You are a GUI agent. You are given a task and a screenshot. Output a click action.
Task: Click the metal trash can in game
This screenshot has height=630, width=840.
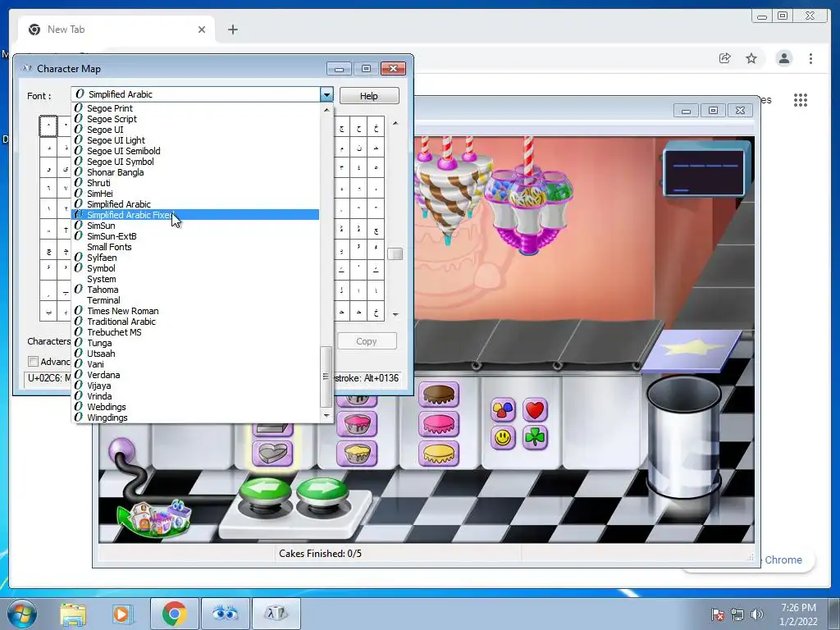pyautogui.click(x=683, y=436)
